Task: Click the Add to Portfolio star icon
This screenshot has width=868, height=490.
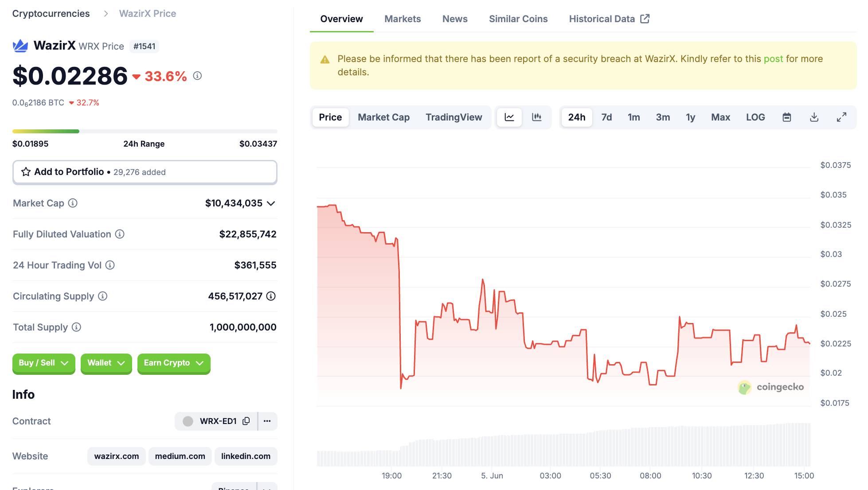Action: coord(26,172)
